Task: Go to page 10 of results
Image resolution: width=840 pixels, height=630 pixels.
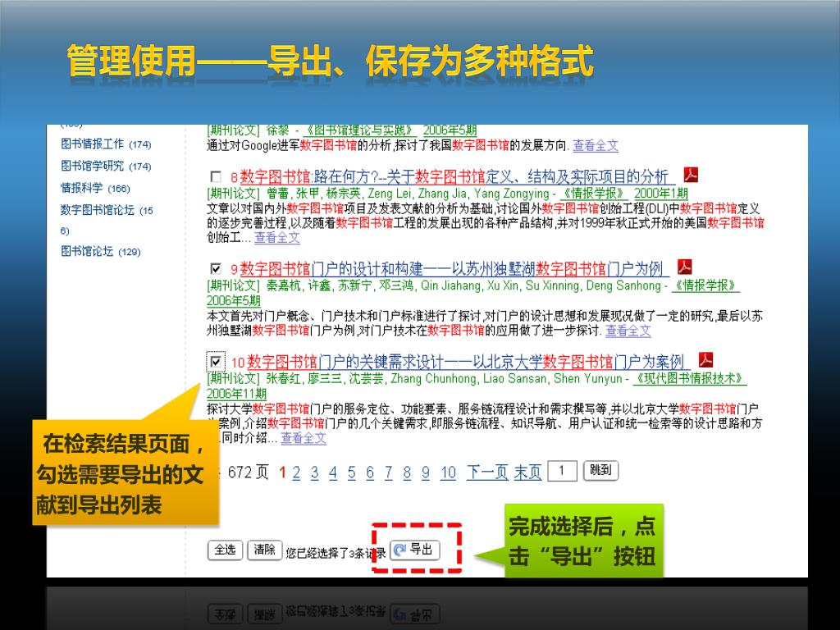Action: pos(449,472)
